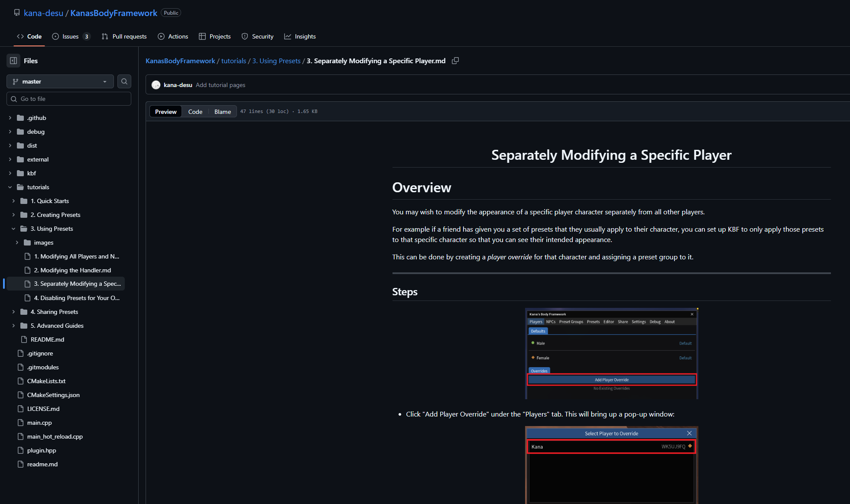Click the Add Player Override screenshot image

point(611,353)
